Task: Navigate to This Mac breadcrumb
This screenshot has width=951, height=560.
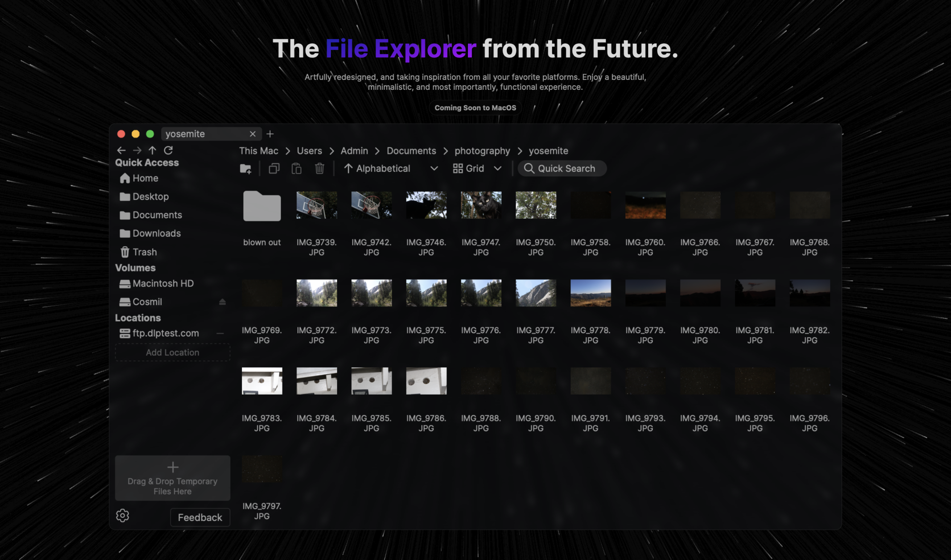Action: point(259,151)
